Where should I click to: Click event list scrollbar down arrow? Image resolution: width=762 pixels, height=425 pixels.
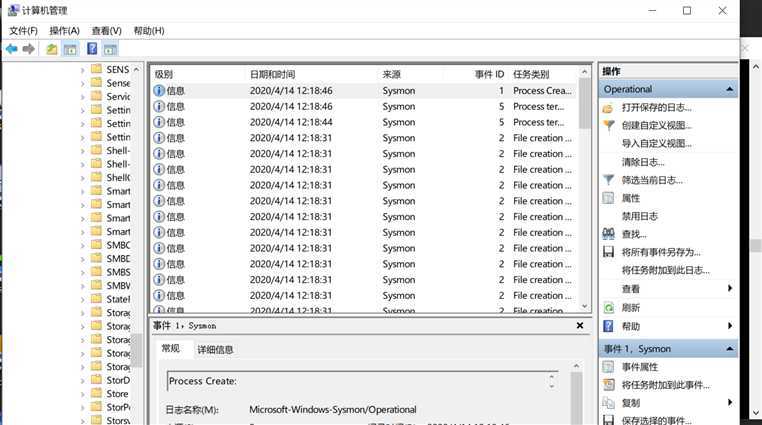click(x=585, y=306)
